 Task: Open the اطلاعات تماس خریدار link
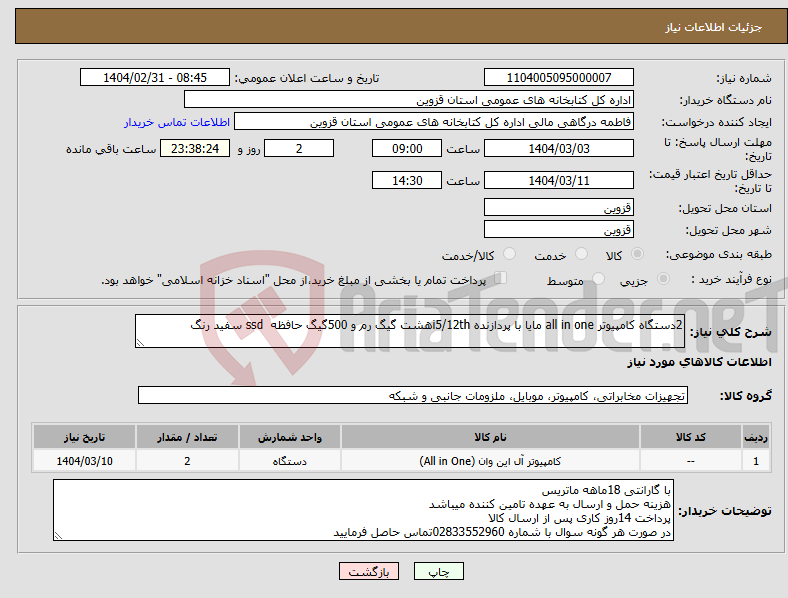pos(177,122)
